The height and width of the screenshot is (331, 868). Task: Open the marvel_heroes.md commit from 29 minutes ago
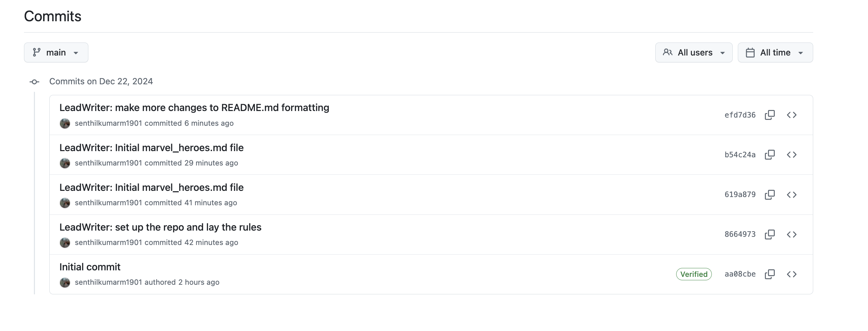[x=151, y=148]
